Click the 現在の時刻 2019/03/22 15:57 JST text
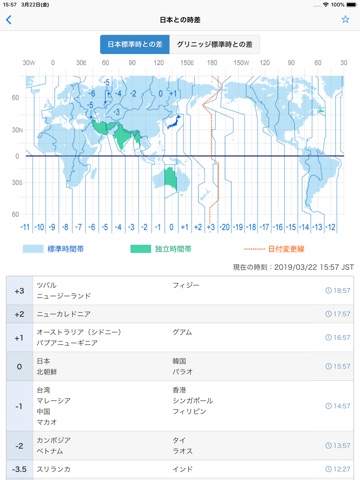This screenshot has height=480, width=360. tap(293, 267)
